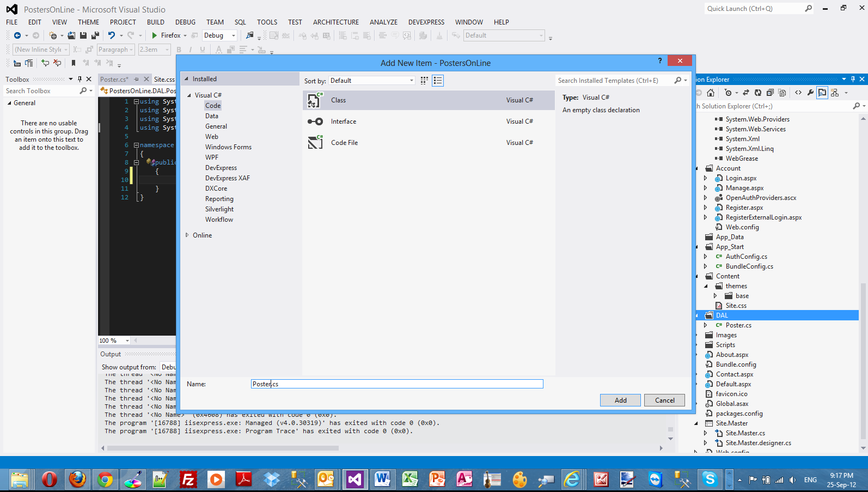Open the Debug configuration dropdown

pos(219,35)
